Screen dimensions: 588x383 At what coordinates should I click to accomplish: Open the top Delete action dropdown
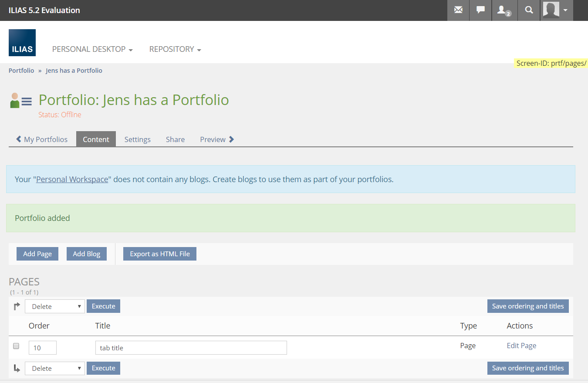(54, 306)
